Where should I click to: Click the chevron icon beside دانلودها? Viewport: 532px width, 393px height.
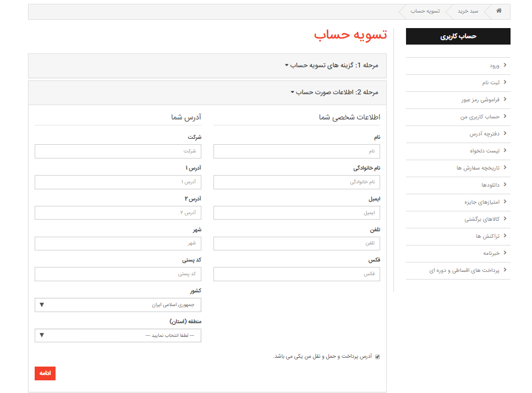tap(505, 185)
